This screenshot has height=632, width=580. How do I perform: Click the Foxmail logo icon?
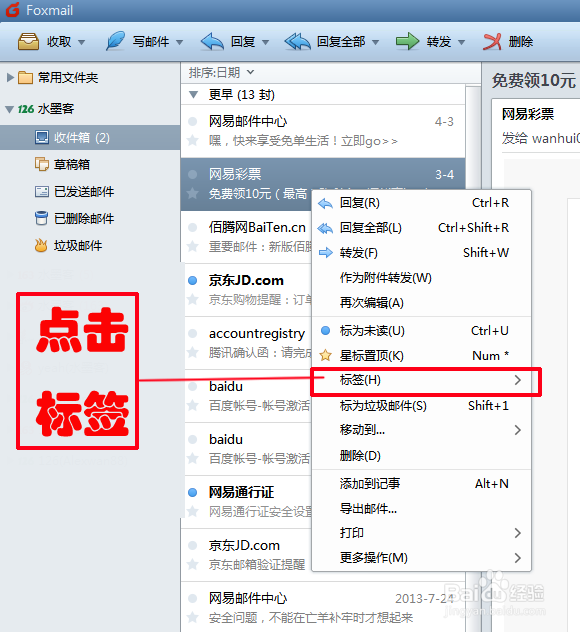[12, 9]
